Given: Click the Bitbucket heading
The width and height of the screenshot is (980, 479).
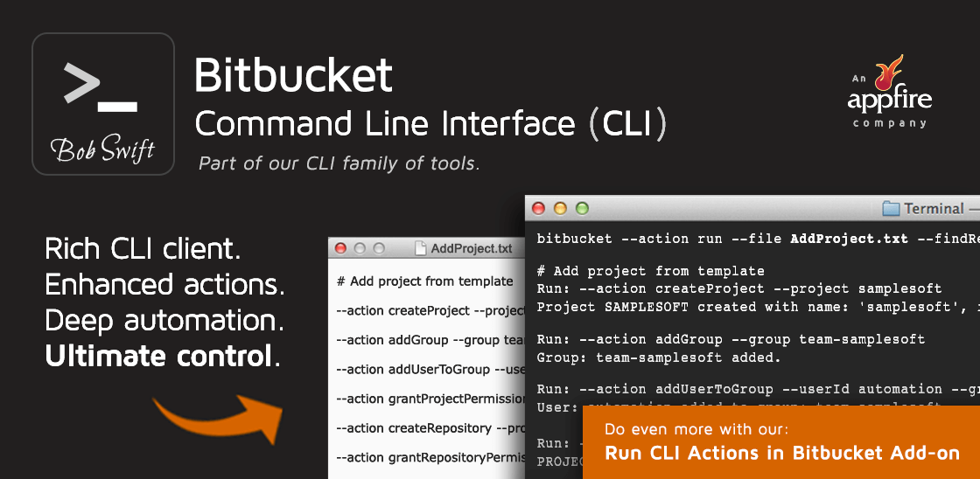Looking at the screenshot, I should point(293,75).
